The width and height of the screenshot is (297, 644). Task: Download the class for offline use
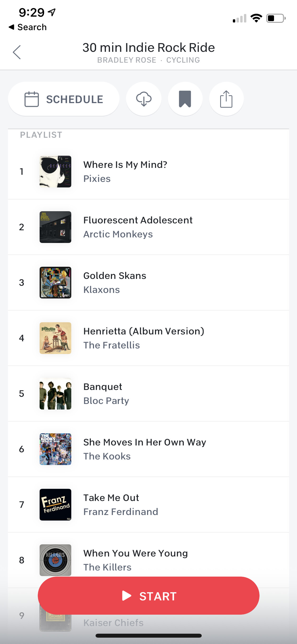click(x=144, y=99)
